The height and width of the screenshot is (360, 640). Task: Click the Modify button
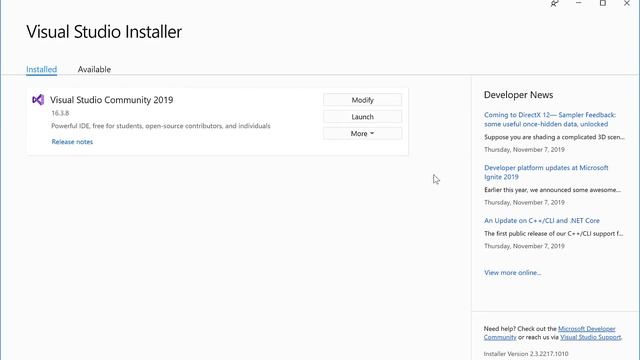click(362, 100)
